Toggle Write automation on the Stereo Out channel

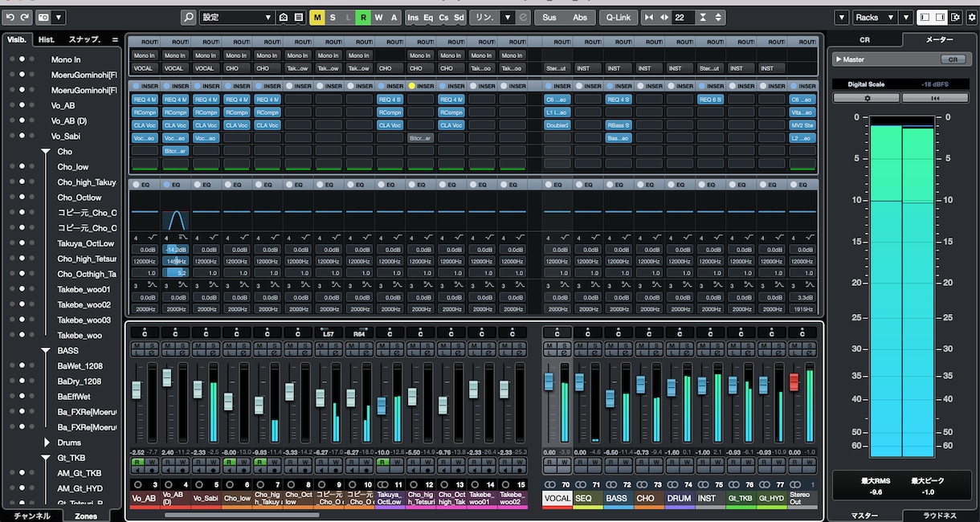808,462
